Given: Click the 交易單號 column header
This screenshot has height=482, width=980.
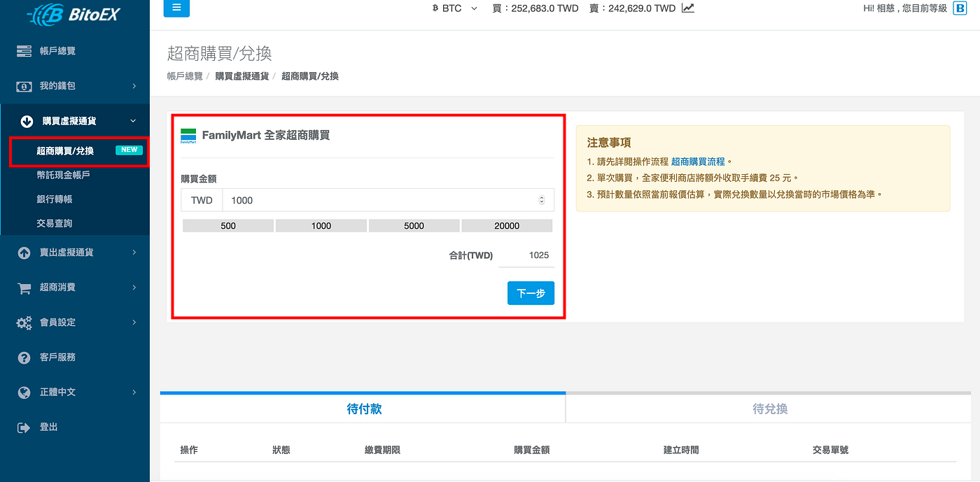Looking at the screenshot, I should point(830,450).
